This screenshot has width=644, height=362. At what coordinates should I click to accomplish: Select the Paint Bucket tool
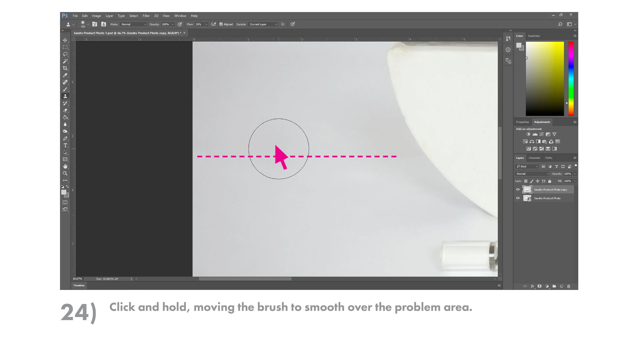[65, 117]
